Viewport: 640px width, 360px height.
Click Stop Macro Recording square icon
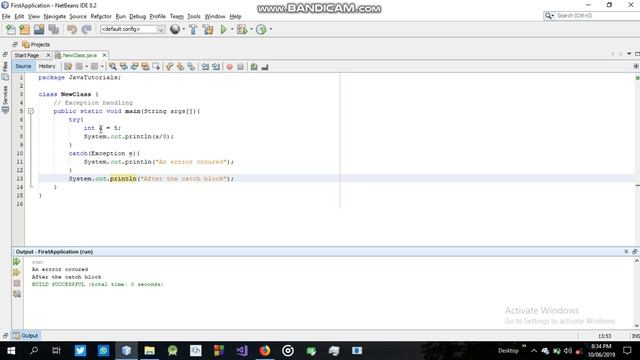coord(240,67)
